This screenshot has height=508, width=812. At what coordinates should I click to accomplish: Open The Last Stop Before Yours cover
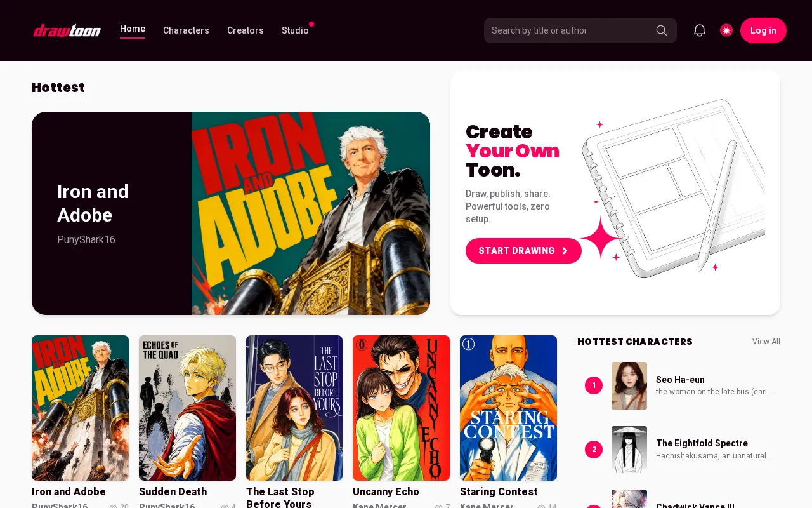pyautogui.click(x=294, y=408)
